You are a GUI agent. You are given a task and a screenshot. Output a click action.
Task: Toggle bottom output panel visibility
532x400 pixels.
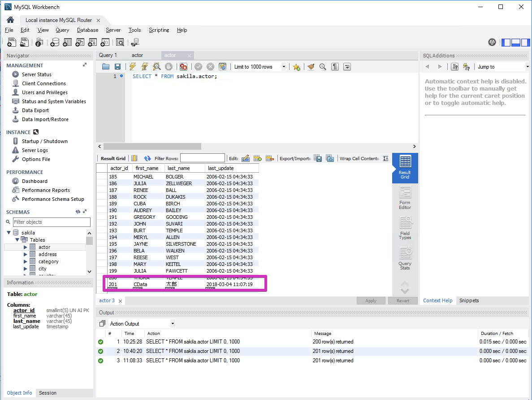pyautogui.click(x=516, y=43)
